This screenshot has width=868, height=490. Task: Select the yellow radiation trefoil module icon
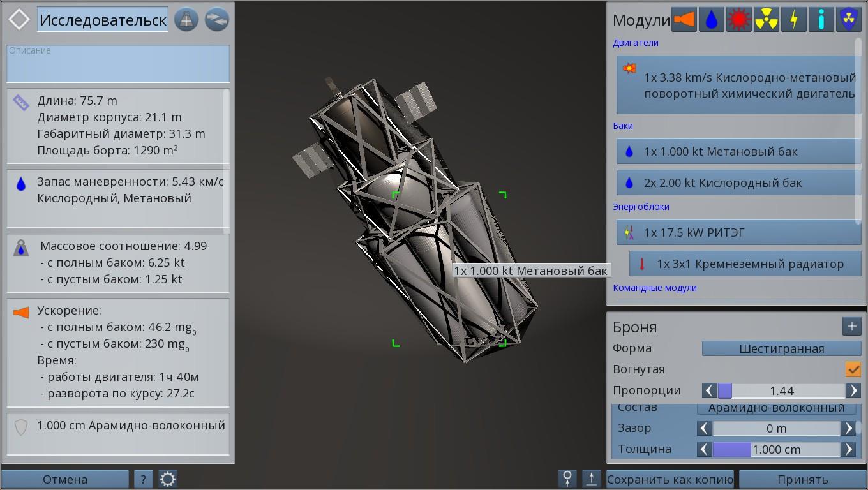pos(766,20)
